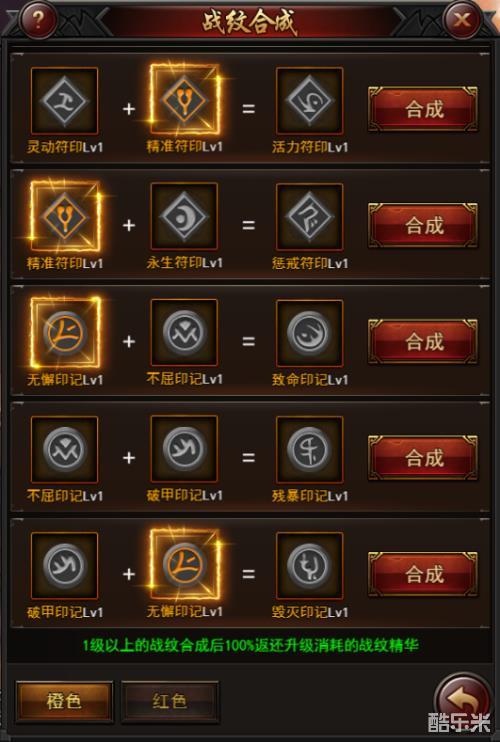Click 合成 button for 残暴印记
The image size is (500, 742).
tap(423, 458)
